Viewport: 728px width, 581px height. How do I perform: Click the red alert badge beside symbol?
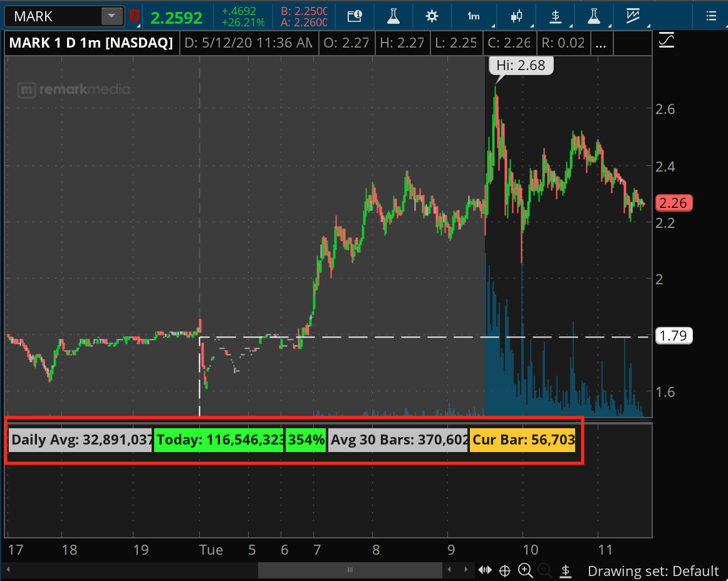tap(134, 15)
